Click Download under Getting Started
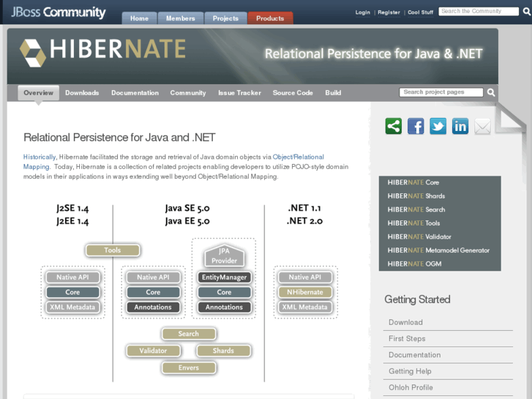Image resolution: width=532 pixels, height=399 pixels. (405, 322)
